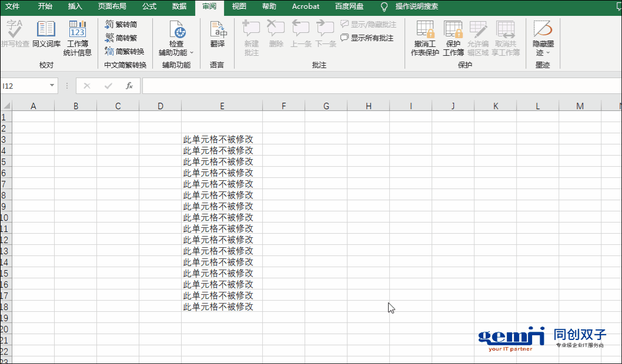Viewport: 622px width, 364px height.
Task: Open the Name Box dropdown arrow
Action: click(52, 86)
